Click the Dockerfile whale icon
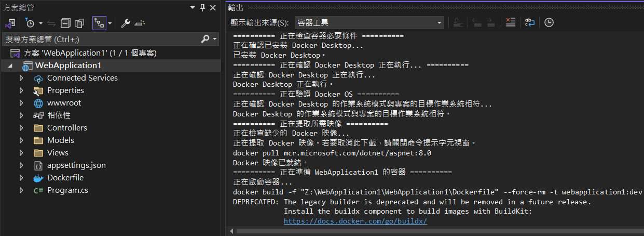Viewport: 644px width, 236px height. [38, 178]
